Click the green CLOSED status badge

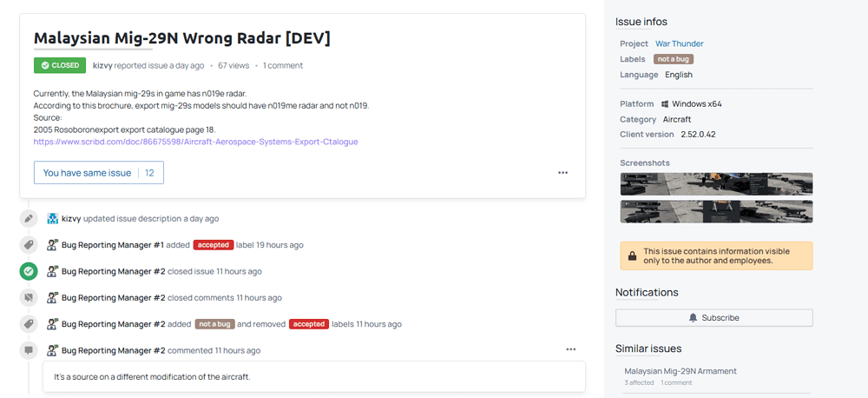pos(59,65)
